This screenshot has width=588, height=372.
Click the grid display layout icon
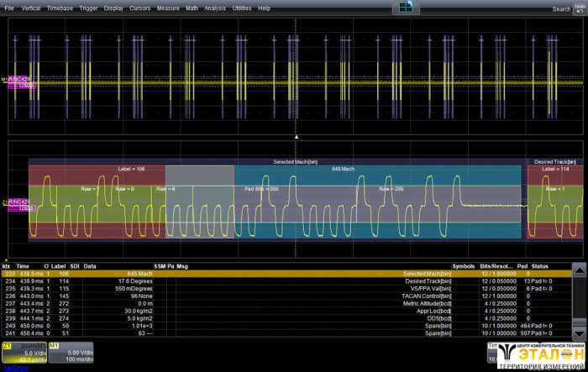(x=405, y=8)
